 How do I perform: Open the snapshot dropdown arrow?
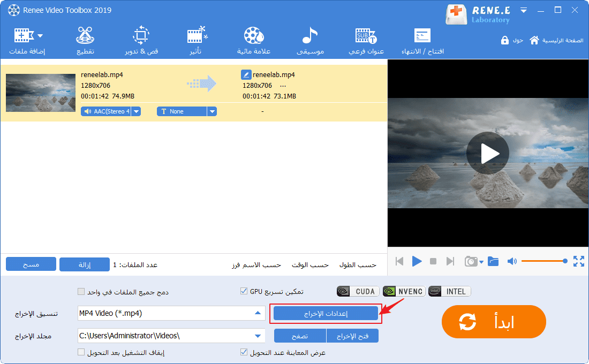tap(481, 262)
